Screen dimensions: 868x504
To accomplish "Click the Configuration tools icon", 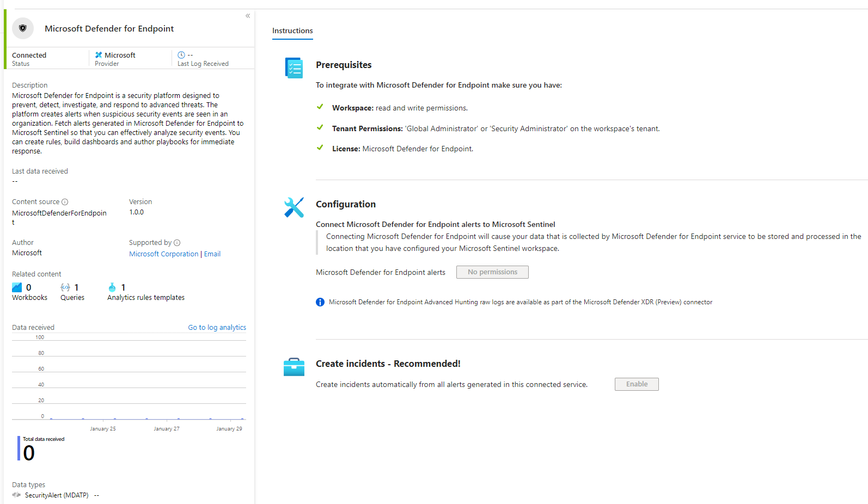I will point(294,207).
